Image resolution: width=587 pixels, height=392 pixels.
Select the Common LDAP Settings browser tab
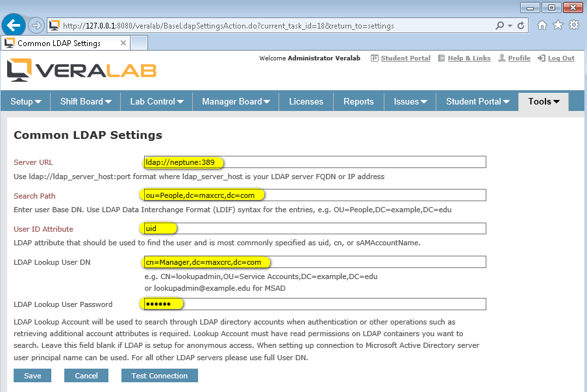pyautogui.click(x=66, y=43)
